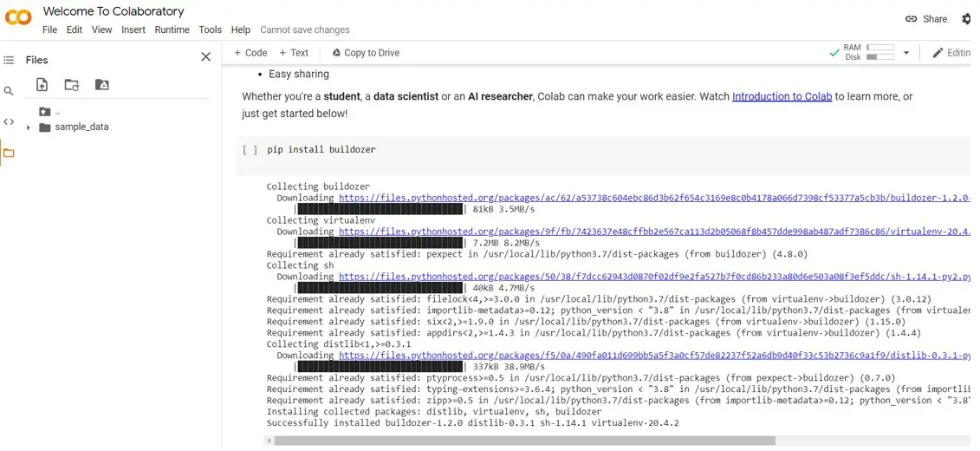Click the Mount Drive folder icon

(102, 85)
